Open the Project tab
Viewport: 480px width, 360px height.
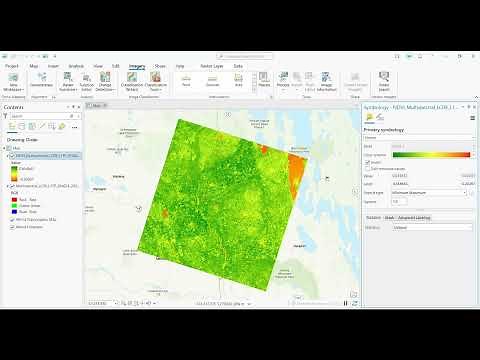(12, 66)
